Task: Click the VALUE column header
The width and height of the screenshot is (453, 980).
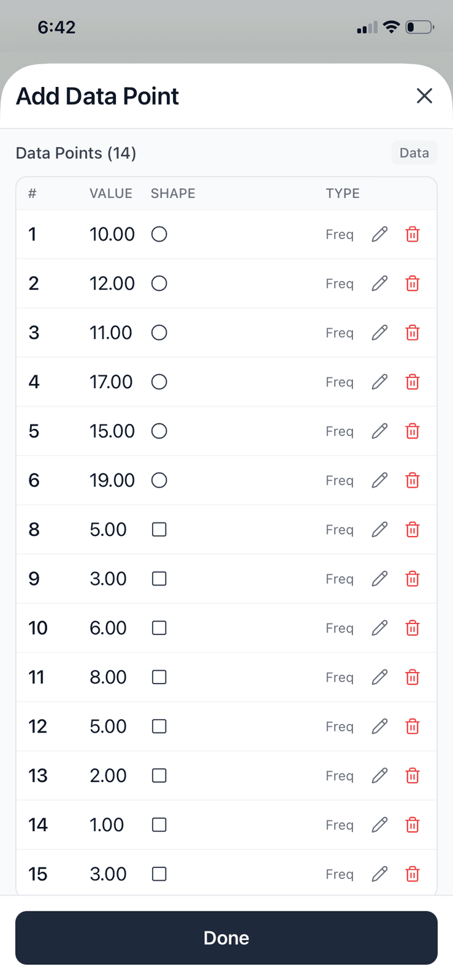Action: click(x=111, y=194)
